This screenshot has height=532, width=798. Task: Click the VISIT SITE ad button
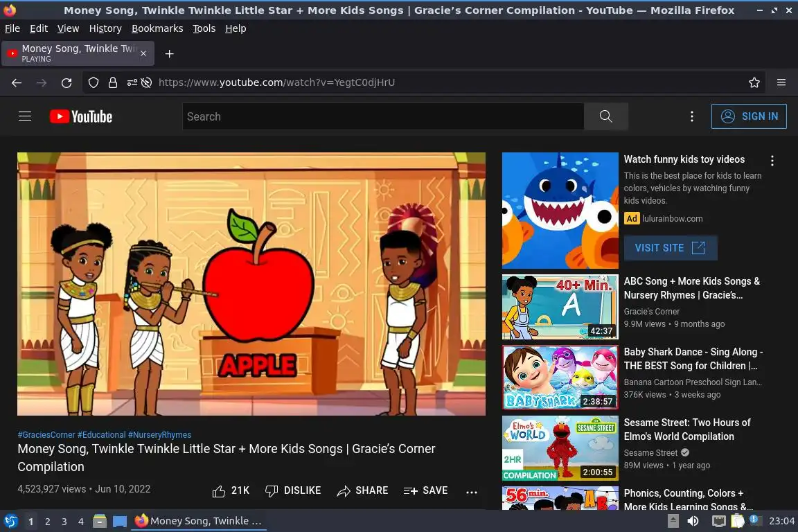[x=671, y=248]
